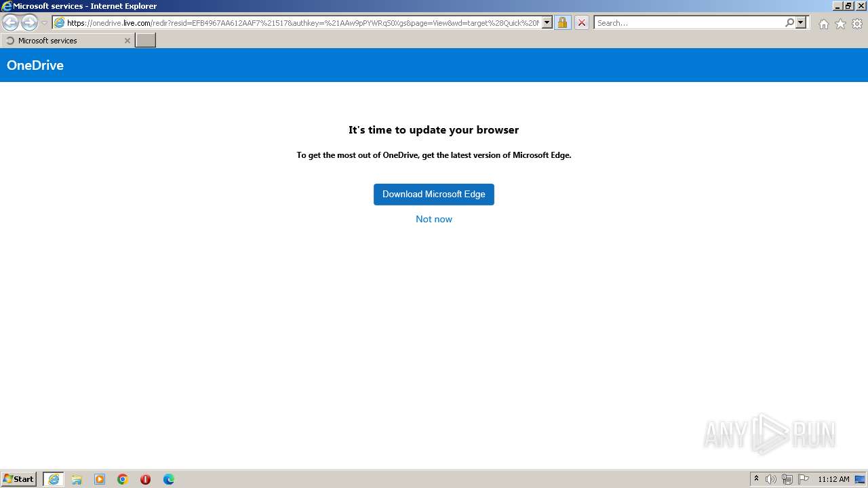Go back with the browser Back arrow
The image size is (868, 488).
10,23
